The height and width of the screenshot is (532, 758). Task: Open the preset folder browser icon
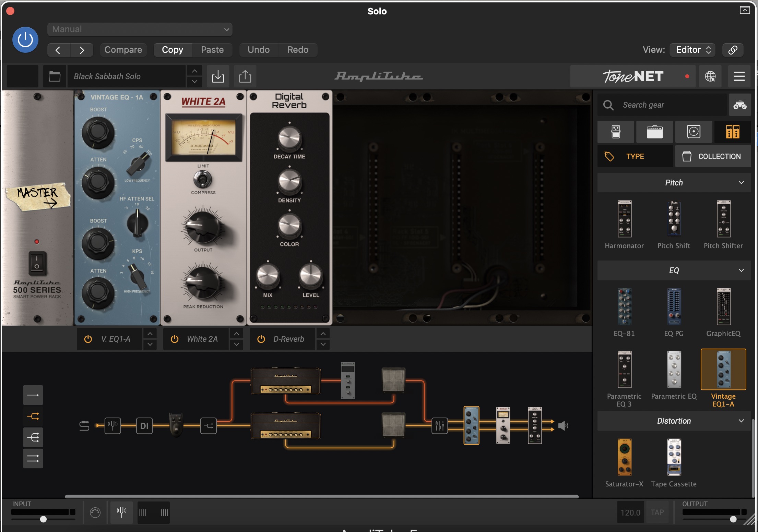click(x=55, y=76)
